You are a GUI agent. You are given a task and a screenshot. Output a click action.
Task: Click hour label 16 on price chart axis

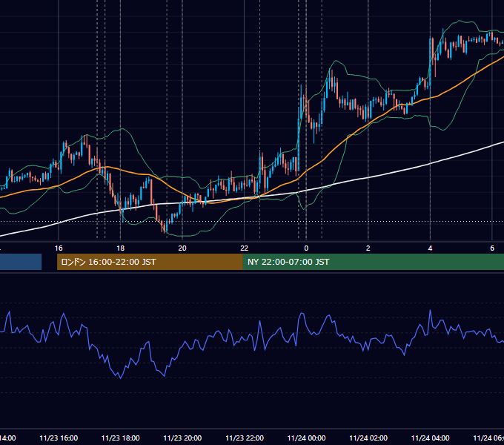[59, 248]
